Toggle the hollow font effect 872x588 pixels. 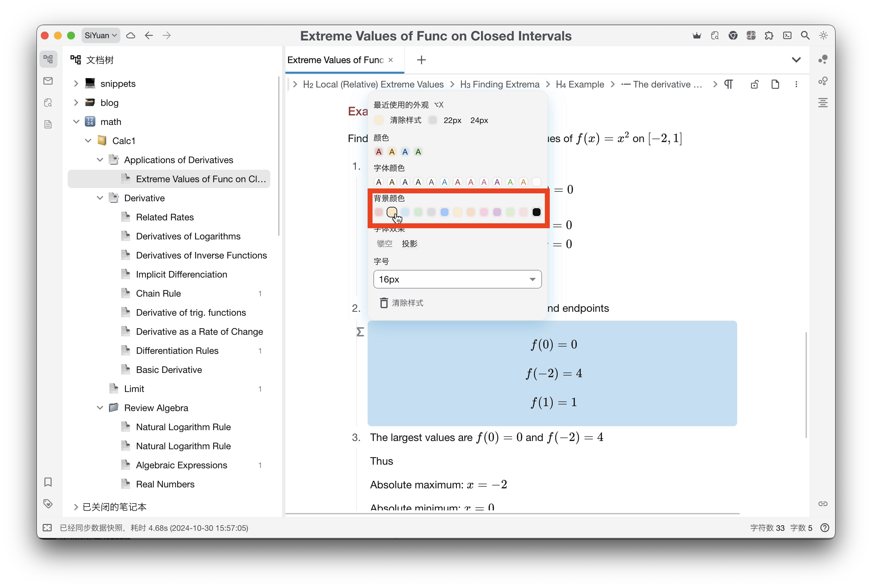384,244
